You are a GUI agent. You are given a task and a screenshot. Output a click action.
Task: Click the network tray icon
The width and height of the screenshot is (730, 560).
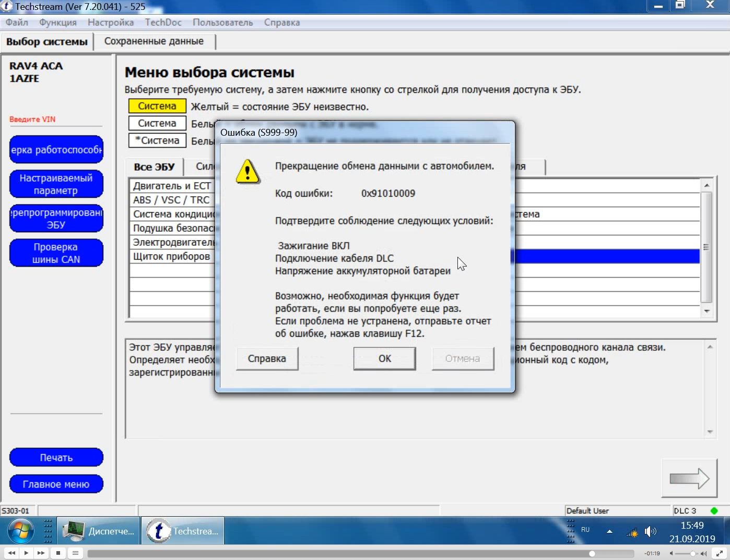632,532
